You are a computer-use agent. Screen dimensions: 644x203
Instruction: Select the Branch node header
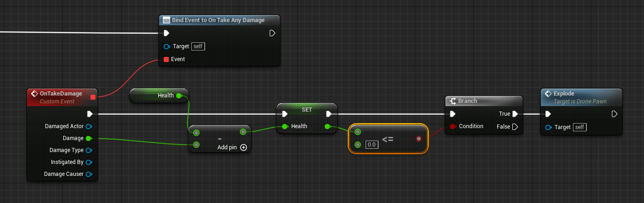tap(484, 101)
